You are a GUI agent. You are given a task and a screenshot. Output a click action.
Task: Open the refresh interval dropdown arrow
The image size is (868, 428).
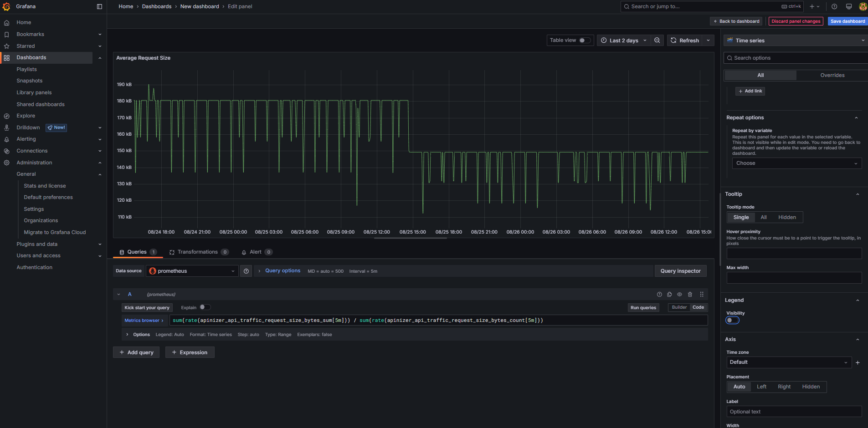coord(708,41)
